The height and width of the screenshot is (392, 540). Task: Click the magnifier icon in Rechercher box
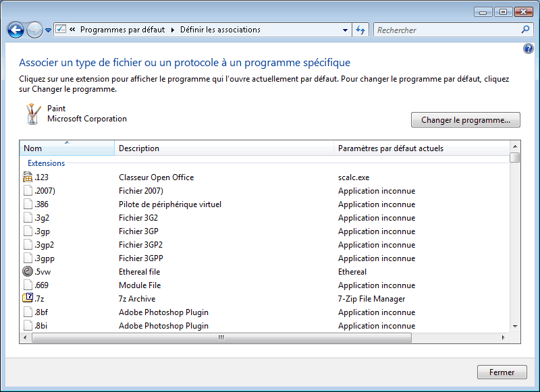(x=525, y=30)
